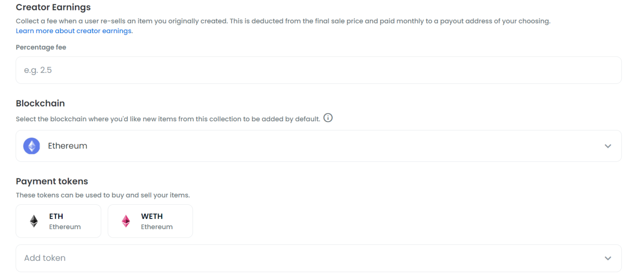This screenshot has height=279, width=644.
Task: Open the 'Learn more about creator earnings' link
Action: (x=74, y=31)
